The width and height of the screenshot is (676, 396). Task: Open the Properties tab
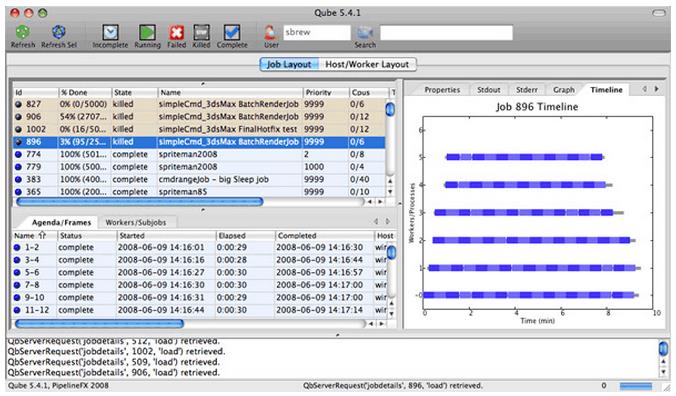[x=442, y=90]
